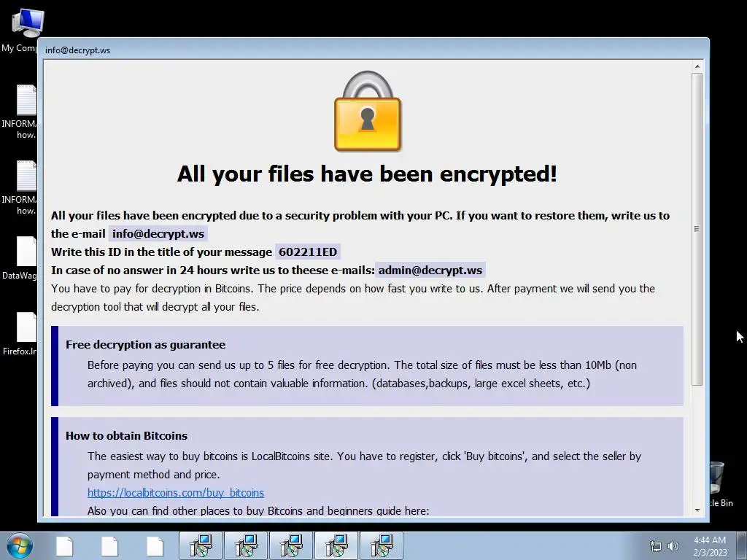Open the Recycle Bin icon
Image resolution: width=747 pixels, height=560 pixels.
[x=720, y=484]
